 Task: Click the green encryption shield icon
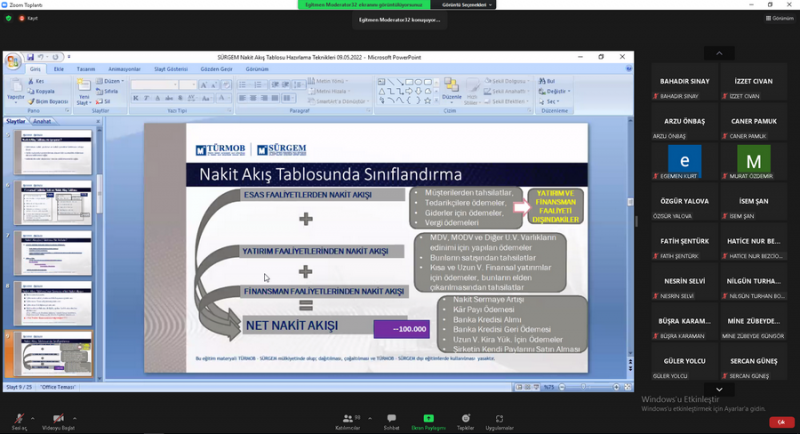click(9, 18)
